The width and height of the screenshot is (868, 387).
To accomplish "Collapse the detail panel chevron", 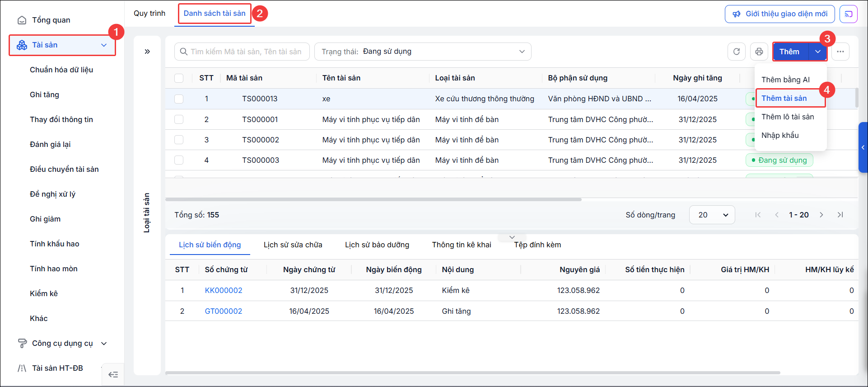I will (512, 237).
